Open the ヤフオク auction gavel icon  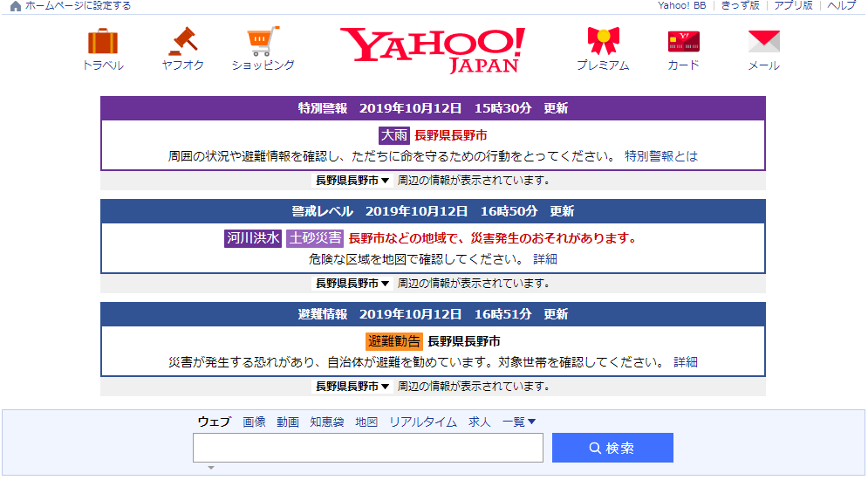pos(183,41)
